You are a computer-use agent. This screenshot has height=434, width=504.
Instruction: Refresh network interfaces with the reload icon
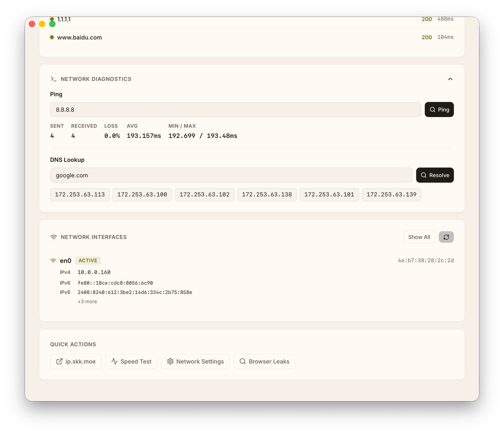tap(446, 237)
